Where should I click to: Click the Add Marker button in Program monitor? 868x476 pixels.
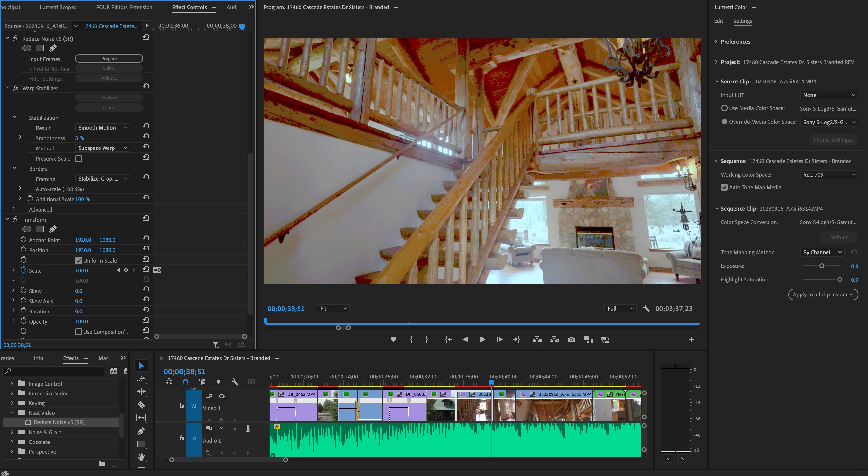(393, 340)
